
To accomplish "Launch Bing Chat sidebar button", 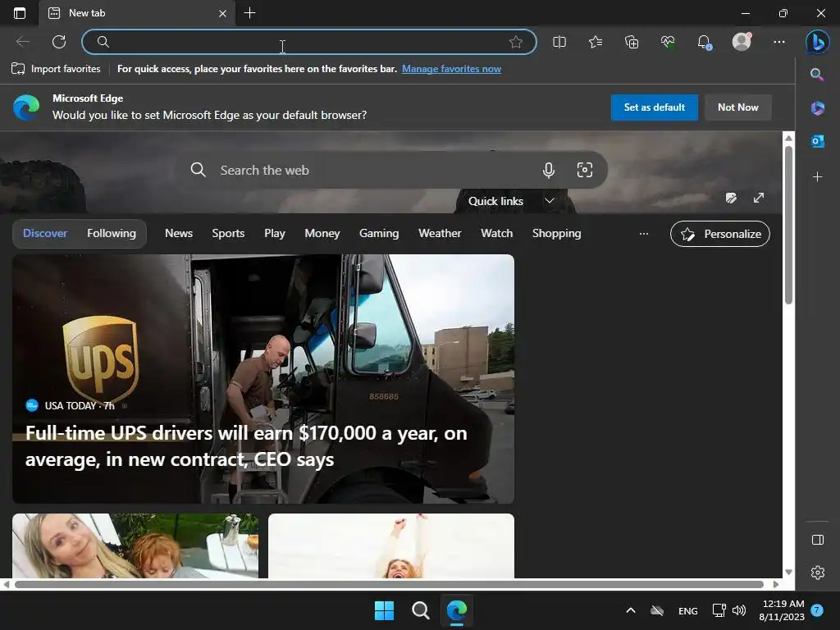I will [x=818, y=42].
